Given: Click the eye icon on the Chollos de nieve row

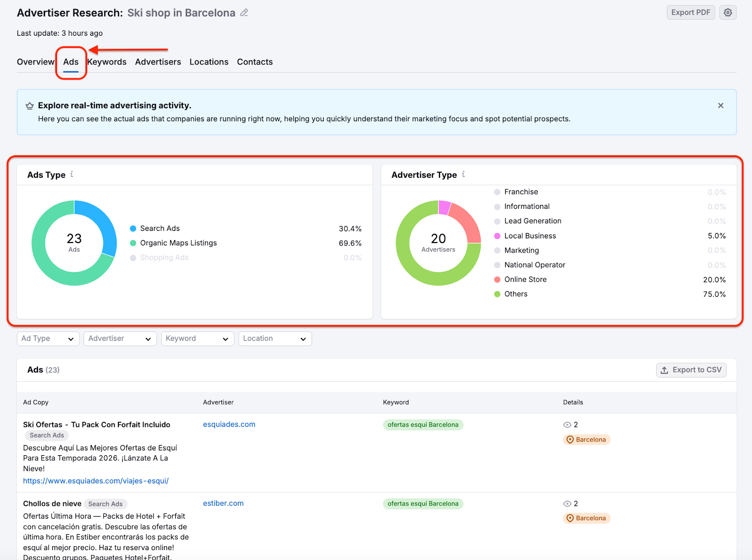Looking at the screenshot, I should pyautogui.click(x=568, y=503).
